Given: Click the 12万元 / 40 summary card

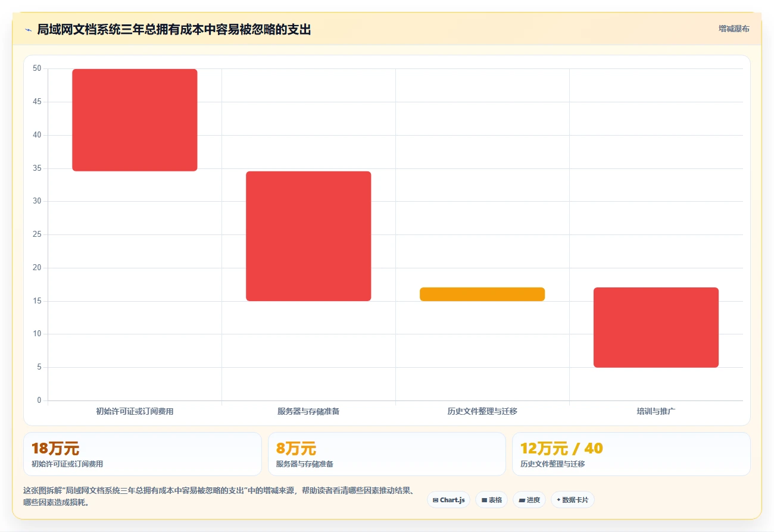Looking at the screenshot, I should [631, 454].
